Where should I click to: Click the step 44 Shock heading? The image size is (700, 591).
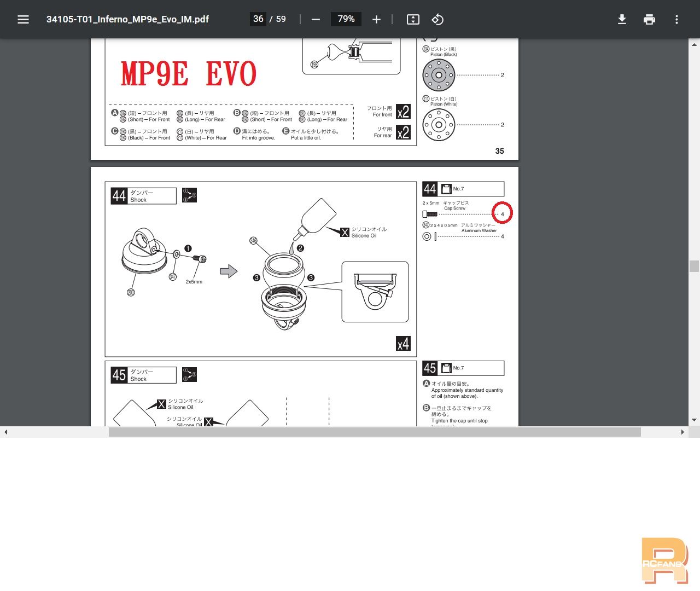coord(144,196)
